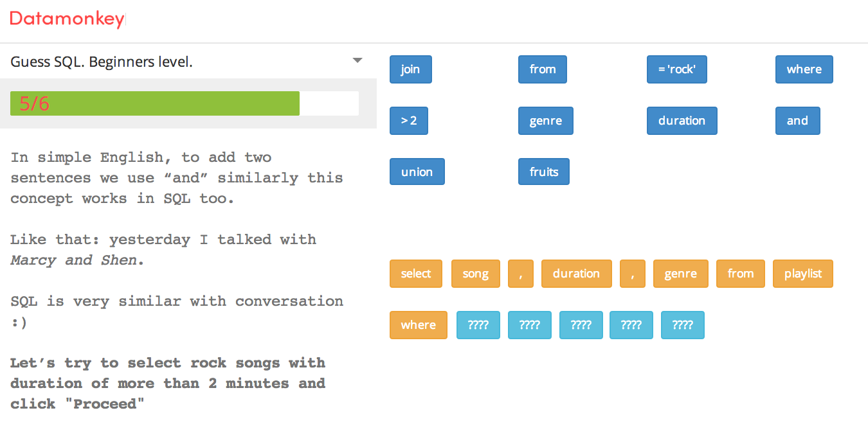Screen dimensions: 868x424
Task: Click the Datamonkey logo
Action: [67, 19]
